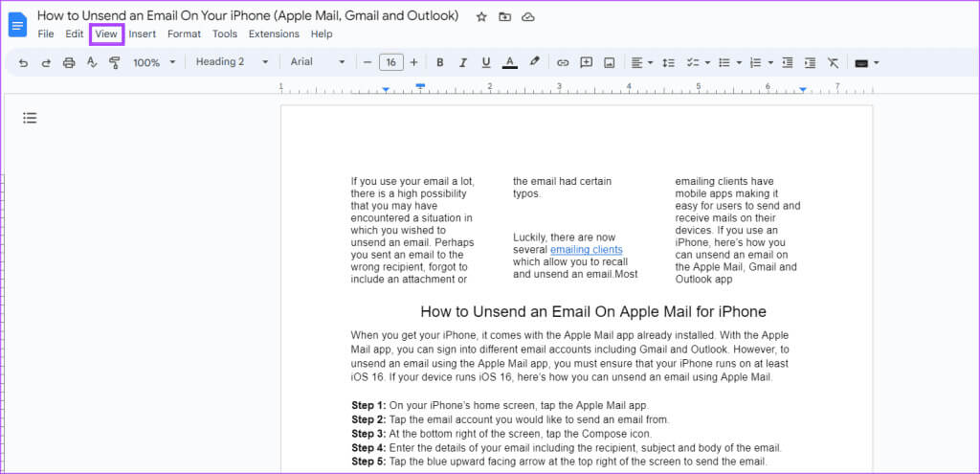
Task: Expand input tools dropdown arrow
Action: pos(877,62)
